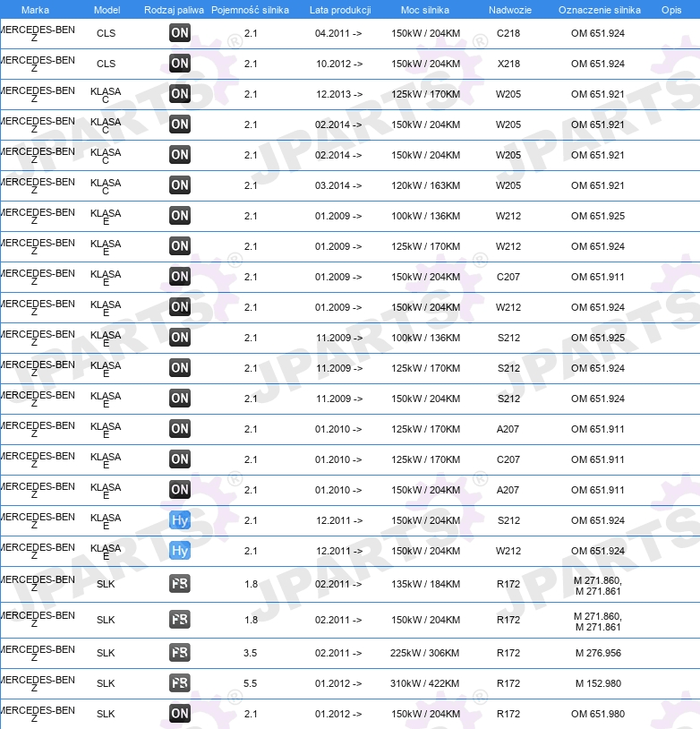The image size is (700, 729).
Task: Click ON icon in A207 150kW row
Action: [x=179, y=490]
